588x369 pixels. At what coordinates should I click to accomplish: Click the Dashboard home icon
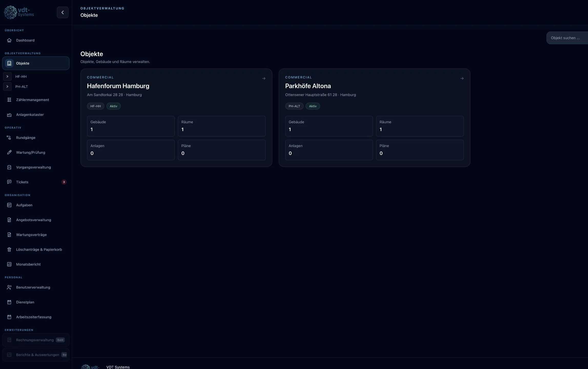click(9, 40)
